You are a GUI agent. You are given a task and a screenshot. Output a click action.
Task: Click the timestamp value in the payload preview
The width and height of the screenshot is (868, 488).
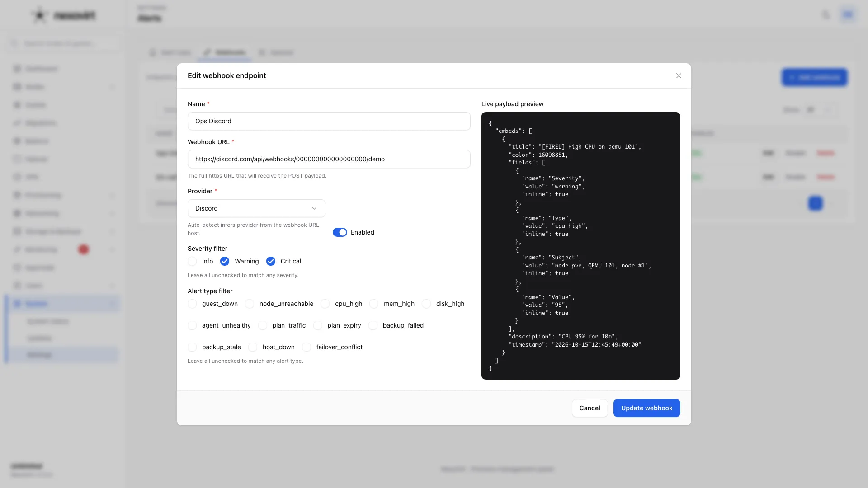click(596, 345)
